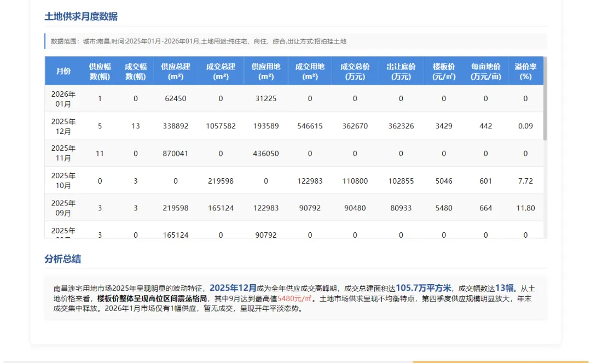591x364 pixels.
Task: Click the 供应用地(m²) column header
Action: point(266,71)
